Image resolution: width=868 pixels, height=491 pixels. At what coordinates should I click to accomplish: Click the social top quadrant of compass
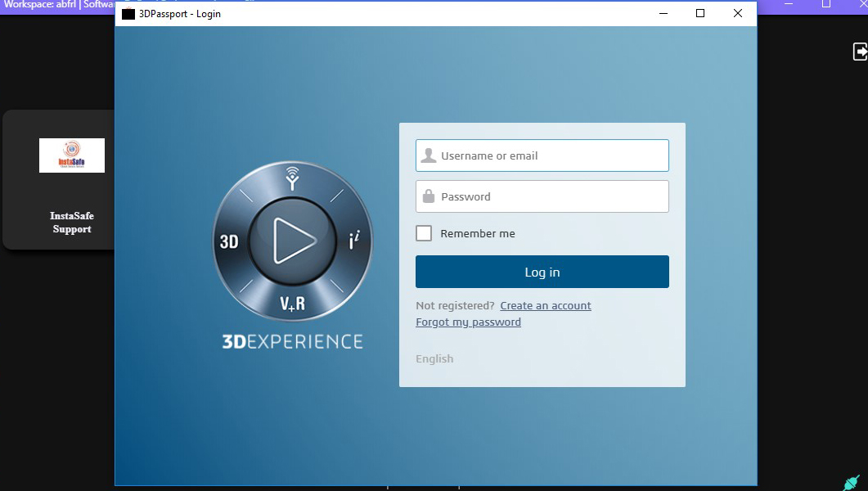coord(292,178)
